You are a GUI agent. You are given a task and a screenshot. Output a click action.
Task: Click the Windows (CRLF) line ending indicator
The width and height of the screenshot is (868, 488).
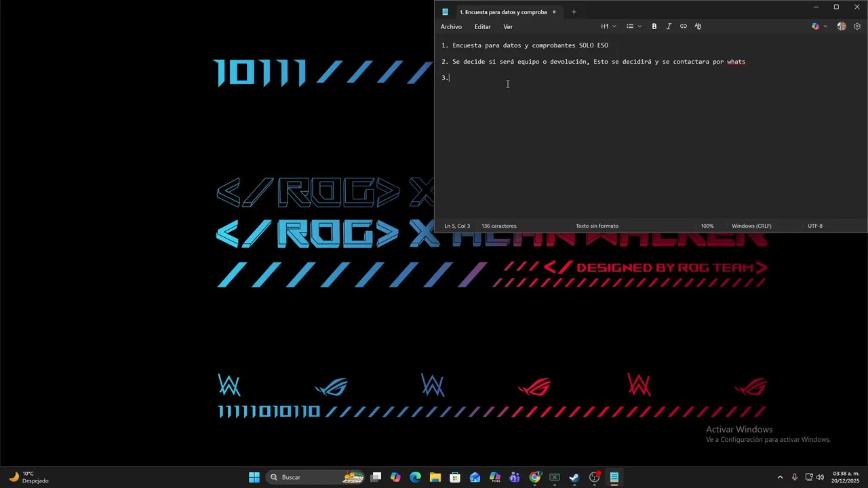tap(751, 226)
